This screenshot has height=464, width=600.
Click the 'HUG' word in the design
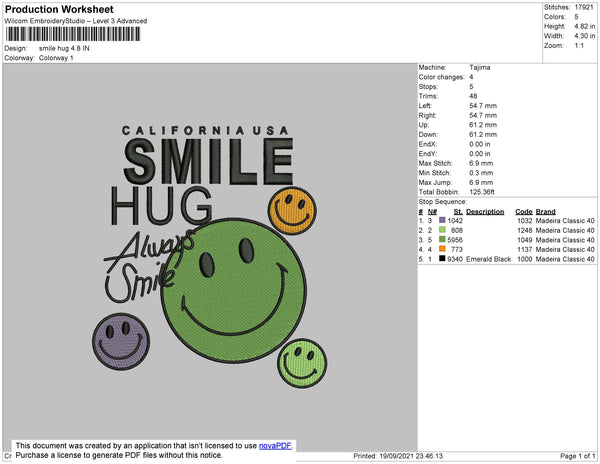point(161,206)
